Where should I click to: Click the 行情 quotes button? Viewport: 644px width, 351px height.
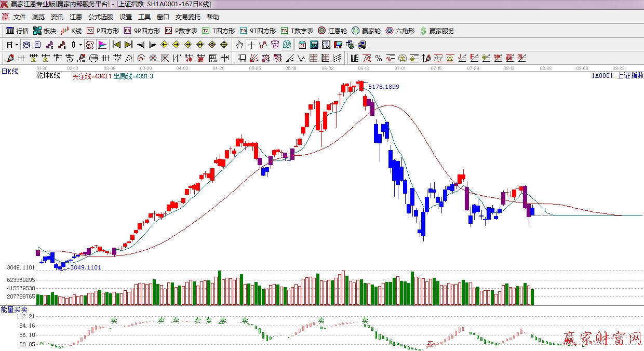pos(17,31)
